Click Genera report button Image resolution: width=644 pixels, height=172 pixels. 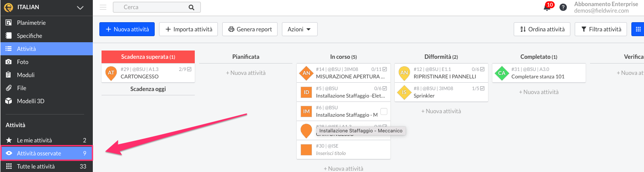click(250, 29)
